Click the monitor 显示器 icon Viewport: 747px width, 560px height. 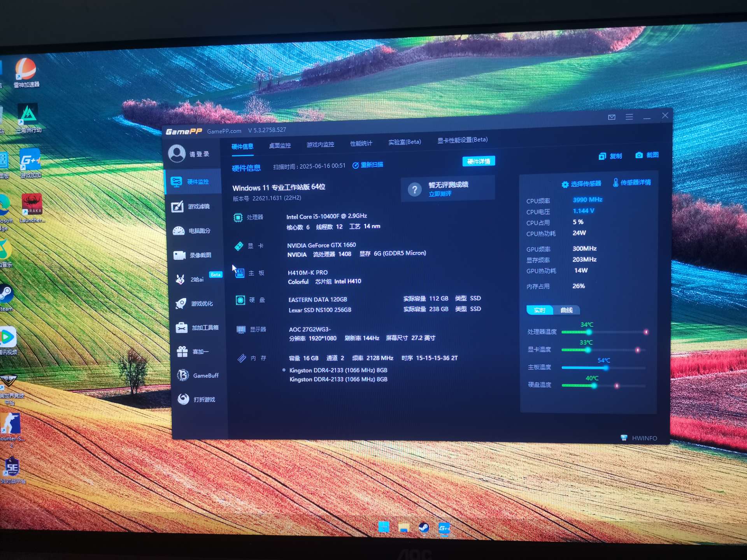[241, 330]
